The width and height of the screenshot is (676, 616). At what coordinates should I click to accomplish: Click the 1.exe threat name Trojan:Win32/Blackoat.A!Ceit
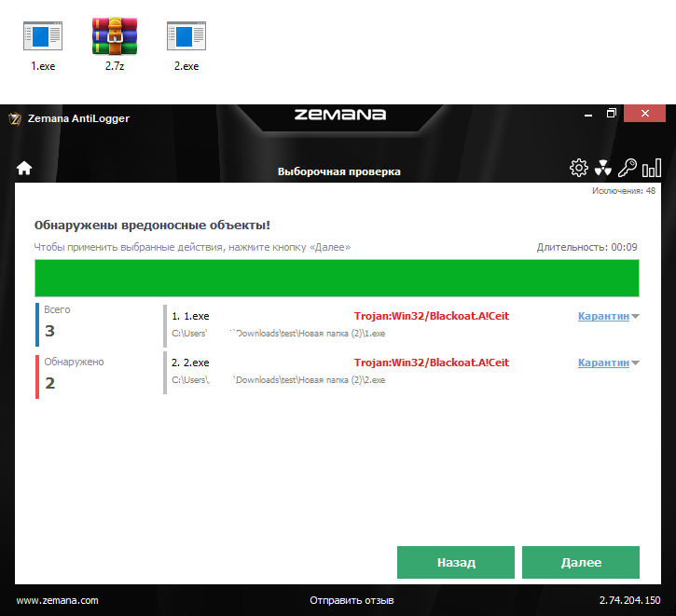point(432,316)
